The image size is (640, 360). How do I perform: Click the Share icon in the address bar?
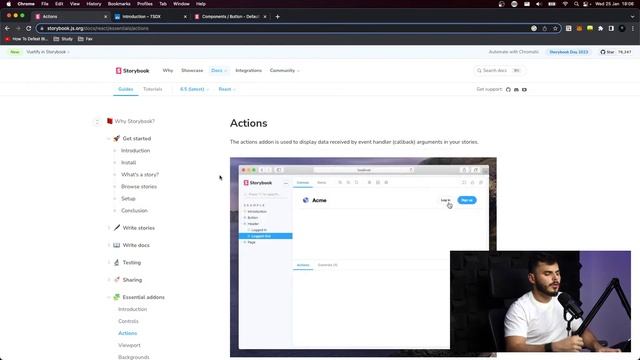click(x=544, y=28)
